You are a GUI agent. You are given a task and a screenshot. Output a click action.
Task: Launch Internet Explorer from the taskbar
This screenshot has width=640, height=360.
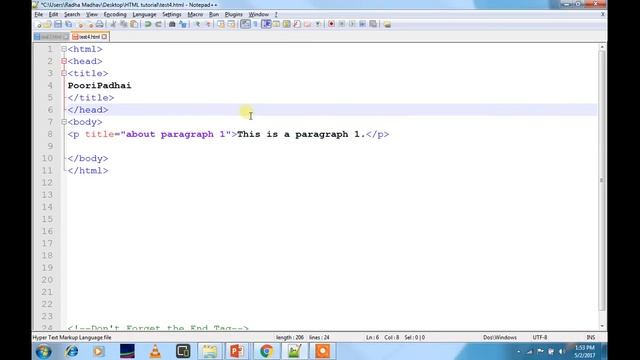[x=72, y=351]
